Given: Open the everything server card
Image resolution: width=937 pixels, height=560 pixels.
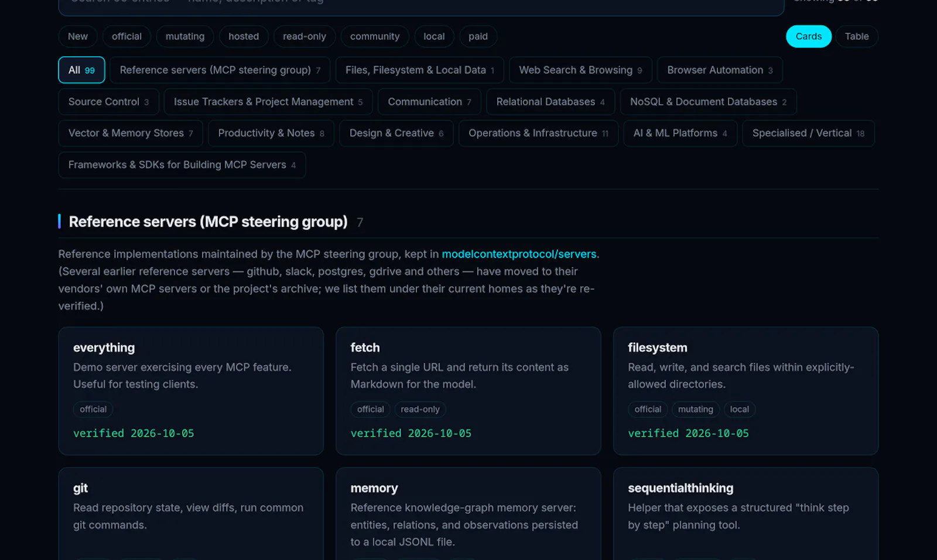Looking at the screenshot, I should [191, 391].
